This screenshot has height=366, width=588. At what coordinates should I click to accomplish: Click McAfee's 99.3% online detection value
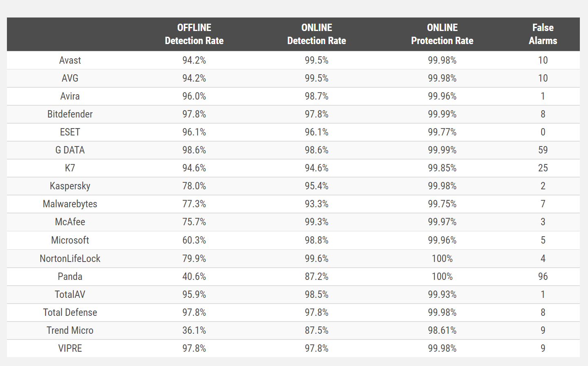point(317,222)
